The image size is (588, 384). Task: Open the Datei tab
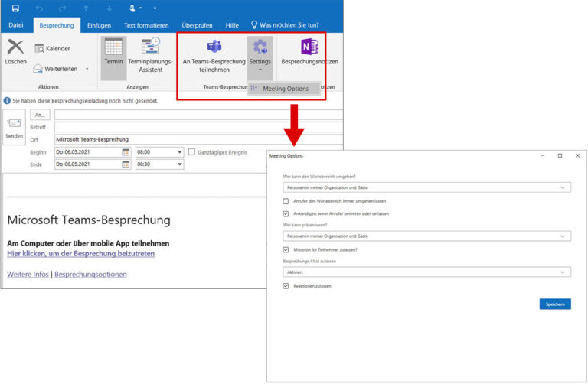pos(16,25)
